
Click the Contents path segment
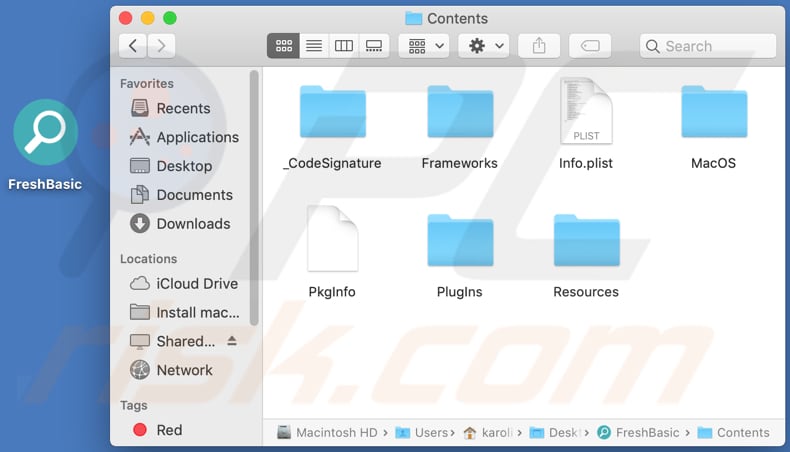click(x=734, y=432)
